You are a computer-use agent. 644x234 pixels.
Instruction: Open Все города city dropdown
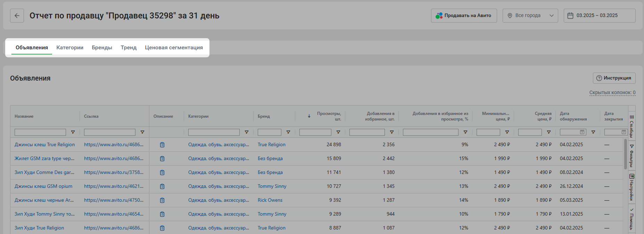530,16
